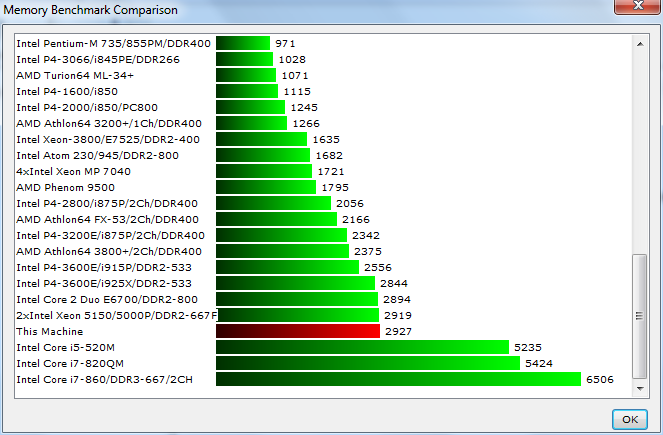Click the OK button

630,419
